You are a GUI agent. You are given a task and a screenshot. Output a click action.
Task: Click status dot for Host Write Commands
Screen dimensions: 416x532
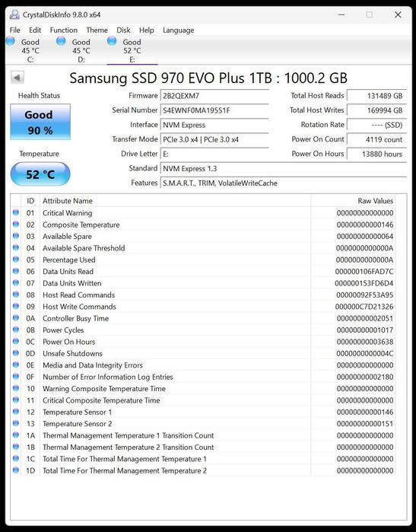(x=16, y=307)
